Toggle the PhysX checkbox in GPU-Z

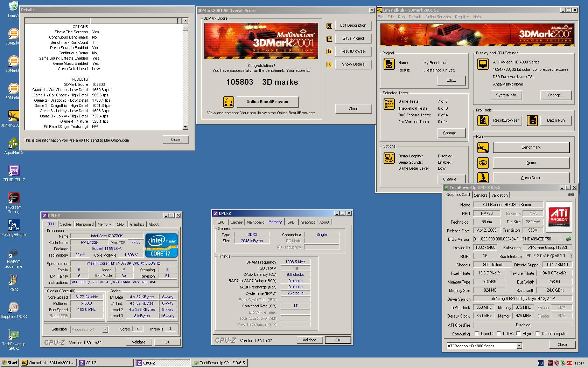point(518,334)
